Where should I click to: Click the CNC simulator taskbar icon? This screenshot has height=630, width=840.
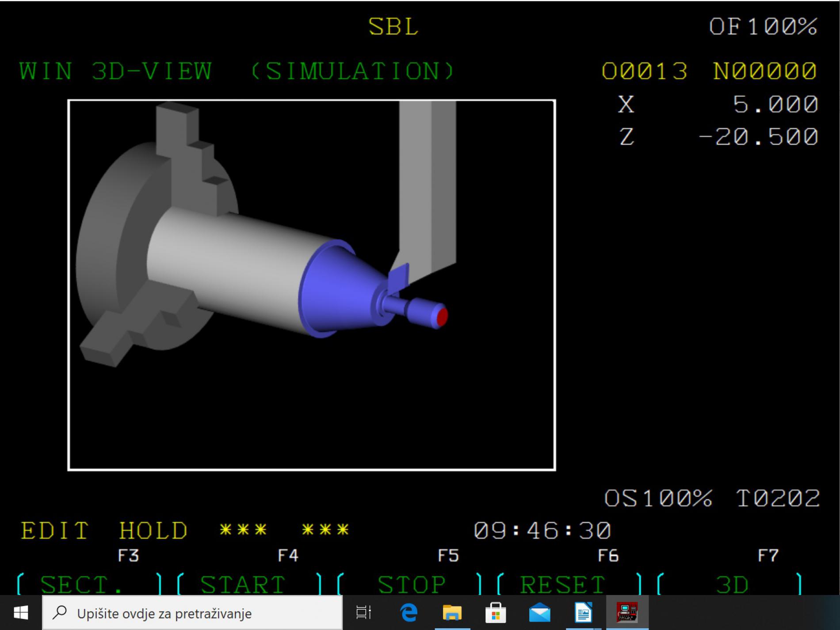coord(627,613)
